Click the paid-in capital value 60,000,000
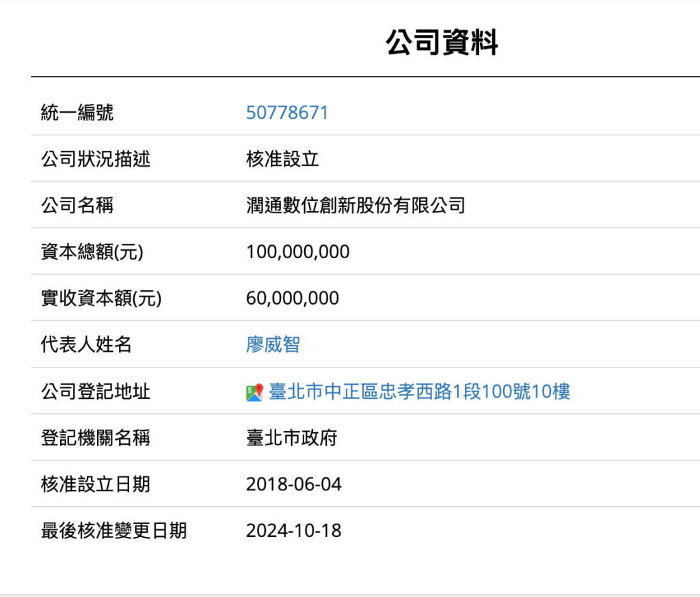The image size is (700, 597). (x=292, y=298)
